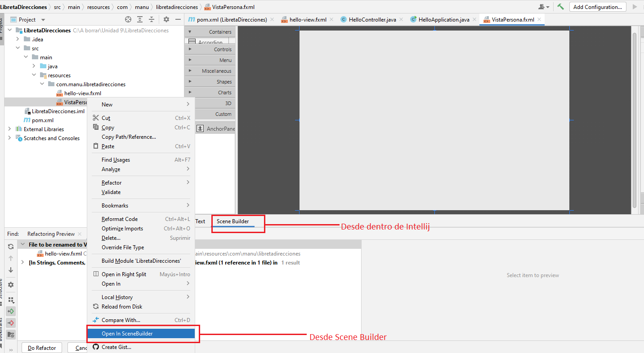Open the Local History submenu
The width and height of the screenshot is (644, 353).
click(x=141, y=297)
